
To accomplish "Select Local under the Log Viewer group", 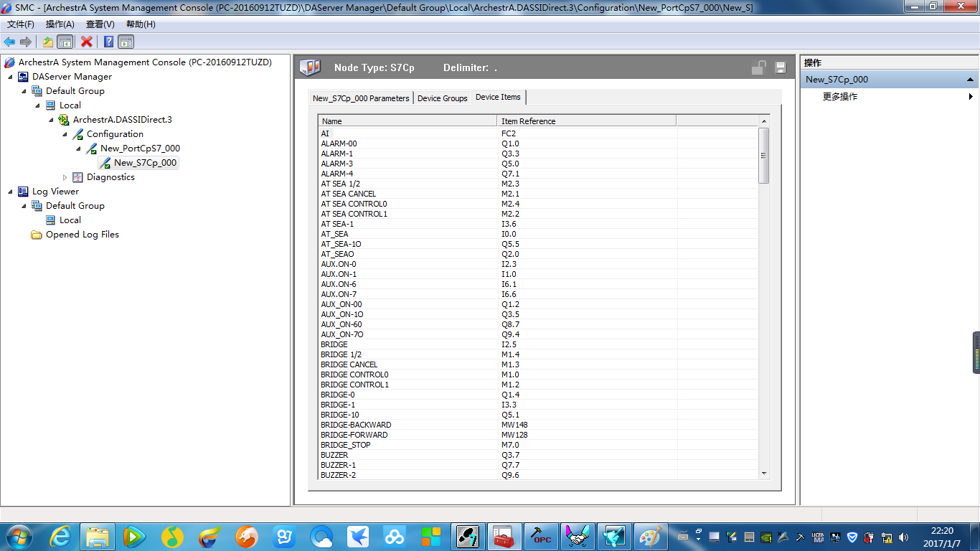I will 70,220.
